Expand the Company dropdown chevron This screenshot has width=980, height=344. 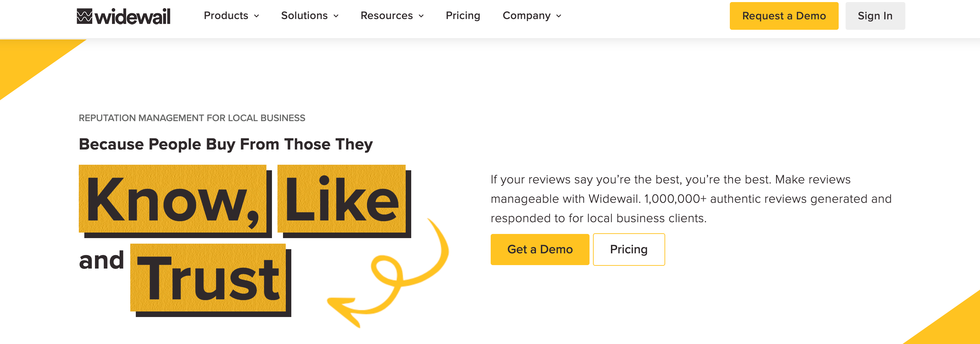559,16
